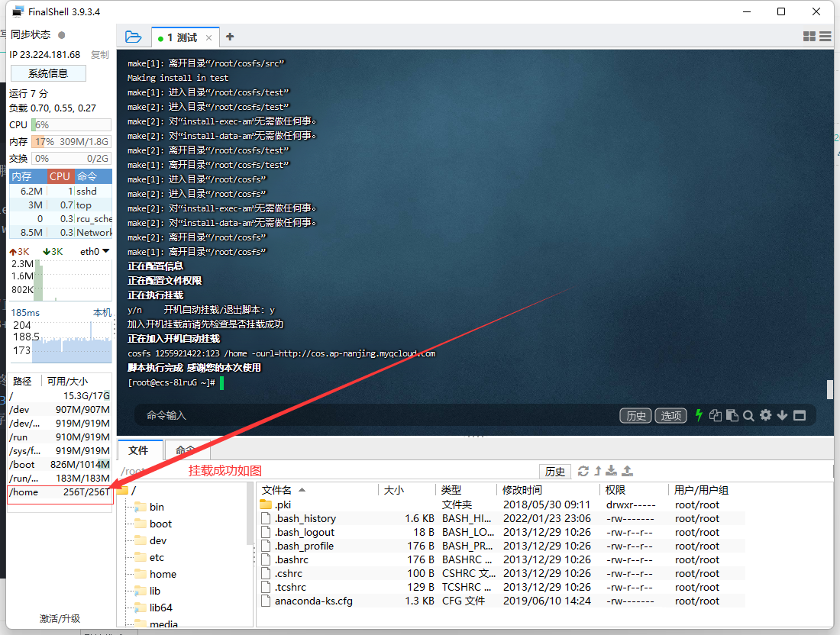840x635 pixels.
Task: Paste into terminal with paste icon
Action: 732,415
